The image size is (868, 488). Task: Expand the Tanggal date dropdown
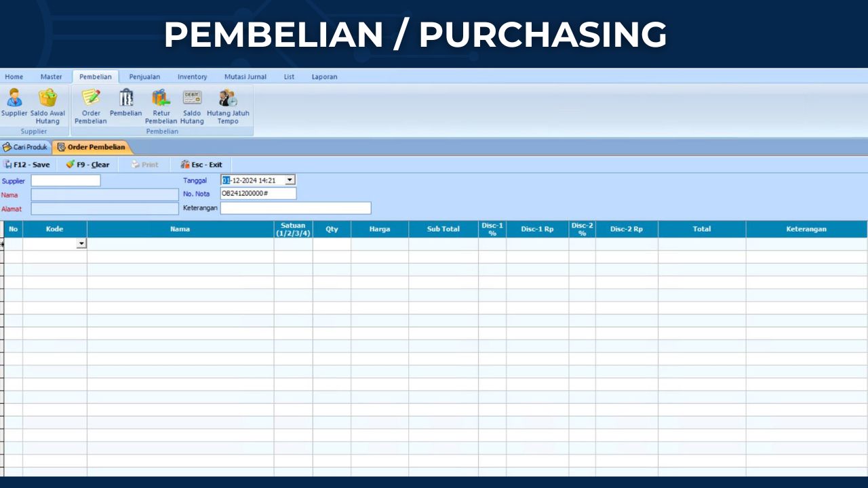(290, 180)
